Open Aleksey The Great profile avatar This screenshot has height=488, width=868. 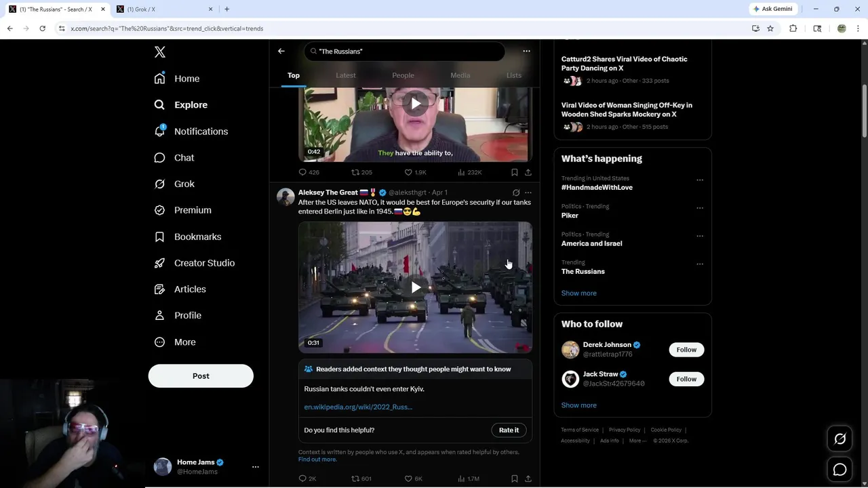click(285, 197)
